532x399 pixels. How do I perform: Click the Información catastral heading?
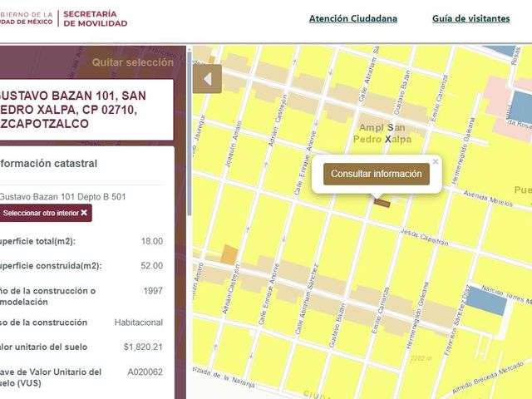pos(48,164)
